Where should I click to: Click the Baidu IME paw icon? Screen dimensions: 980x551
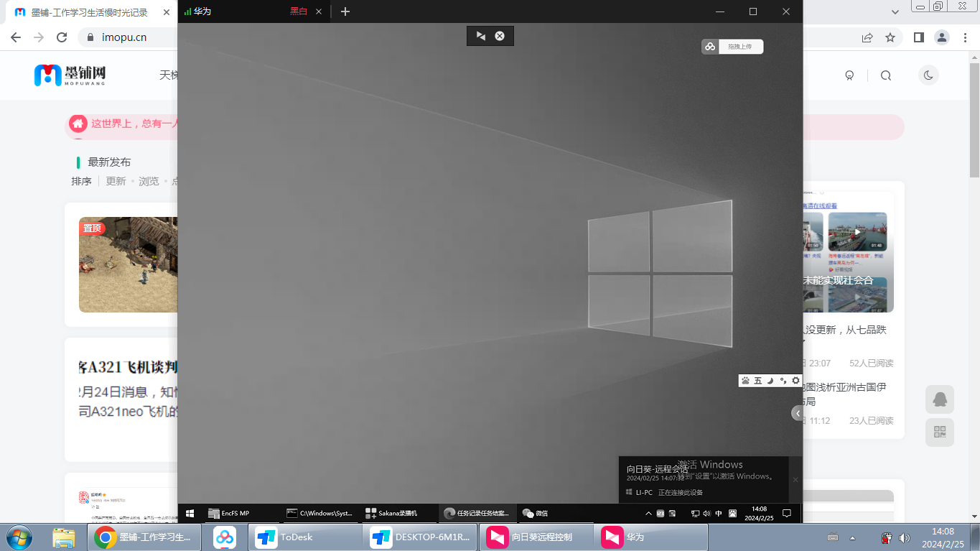745,381
